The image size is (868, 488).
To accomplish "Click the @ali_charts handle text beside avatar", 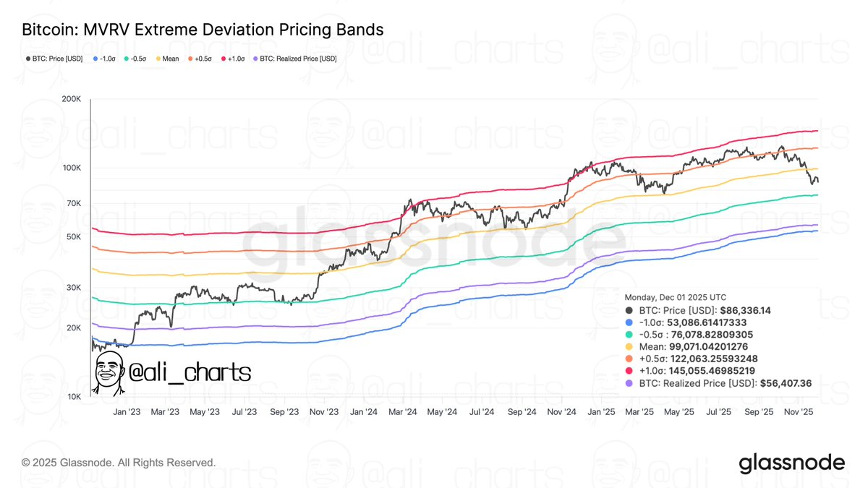I will pos(188,373).
